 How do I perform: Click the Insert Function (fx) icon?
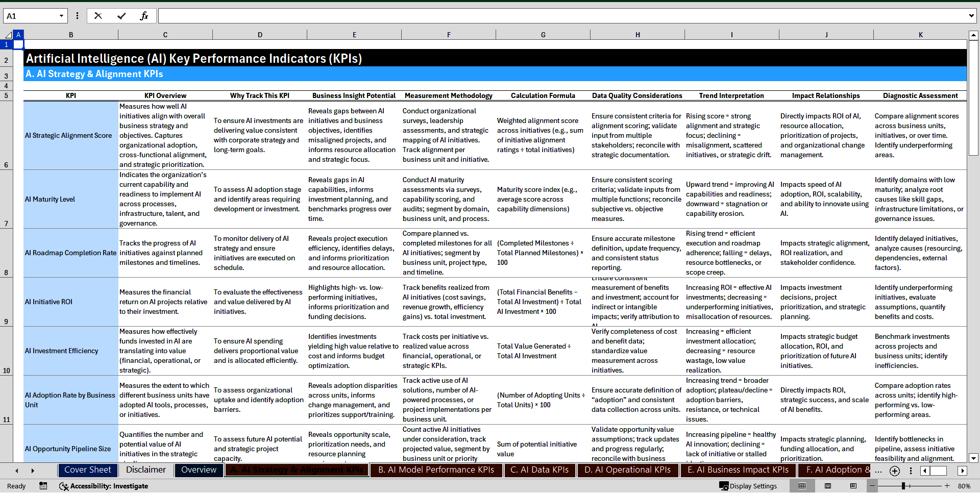pos(144,15)
